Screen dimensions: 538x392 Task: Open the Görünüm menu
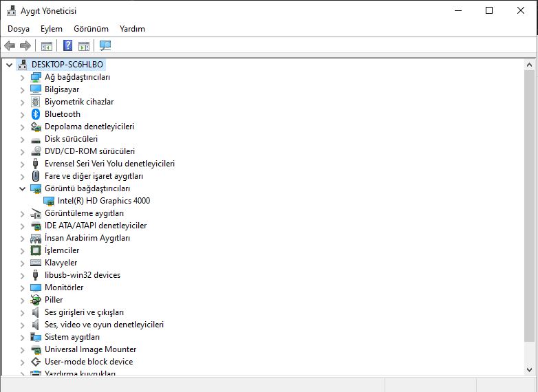pos(91,29)
